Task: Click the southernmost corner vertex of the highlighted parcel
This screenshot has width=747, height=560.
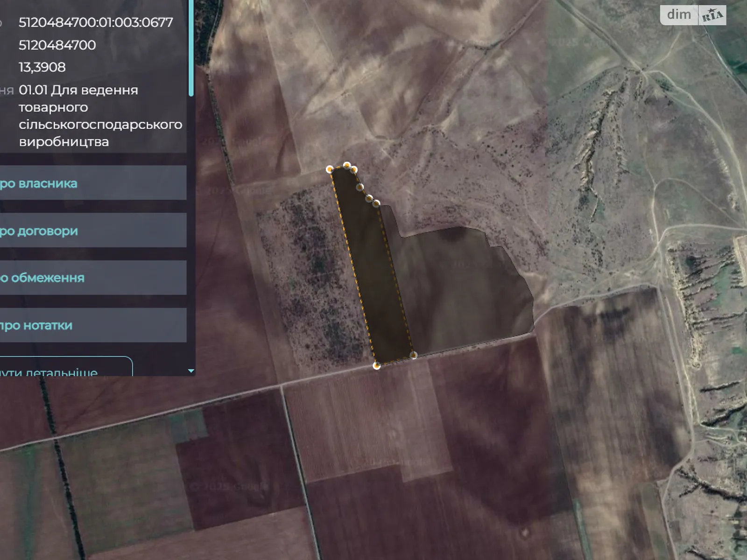Action: (x=377, y=366)
